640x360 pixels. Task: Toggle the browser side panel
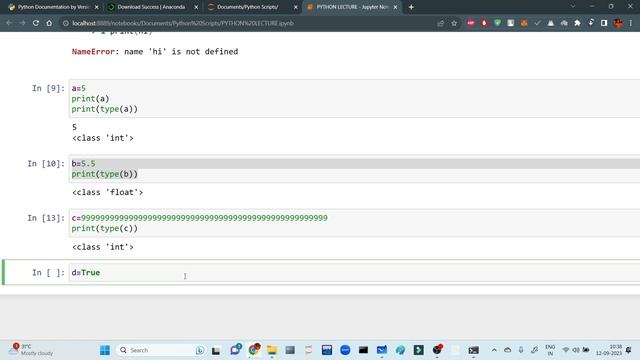(x=604, y=23)
